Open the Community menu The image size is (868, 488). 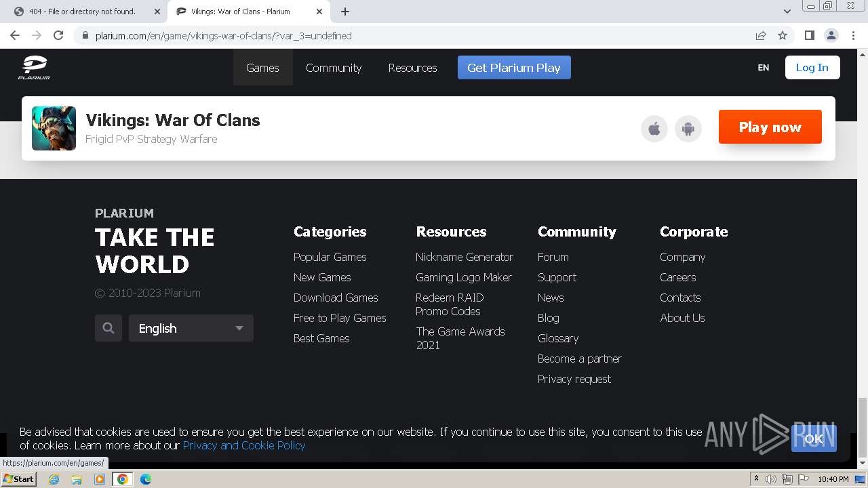point(334,68)
